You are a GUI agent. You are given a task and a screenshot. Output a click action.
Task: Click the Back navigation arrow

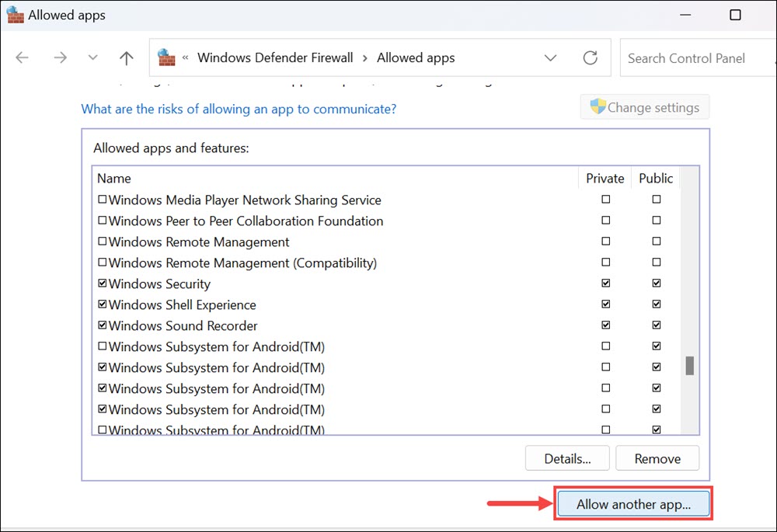tap(22, 58)
